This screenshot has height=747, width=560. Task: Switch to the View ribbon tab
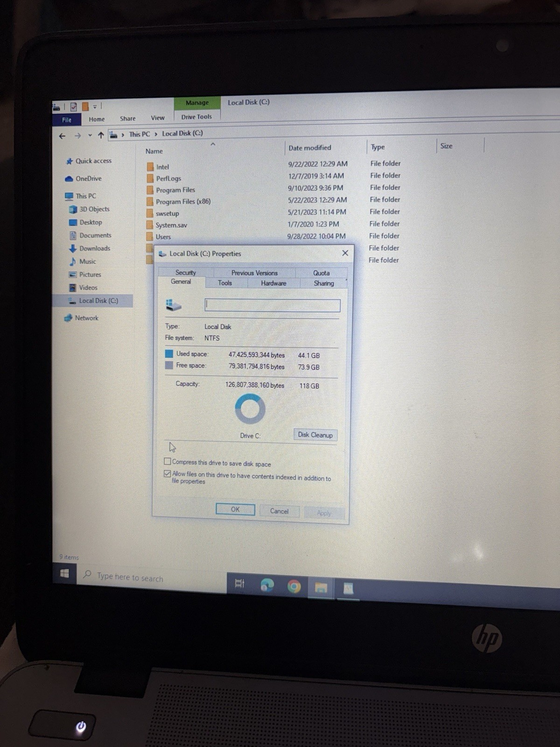[157, 118]
